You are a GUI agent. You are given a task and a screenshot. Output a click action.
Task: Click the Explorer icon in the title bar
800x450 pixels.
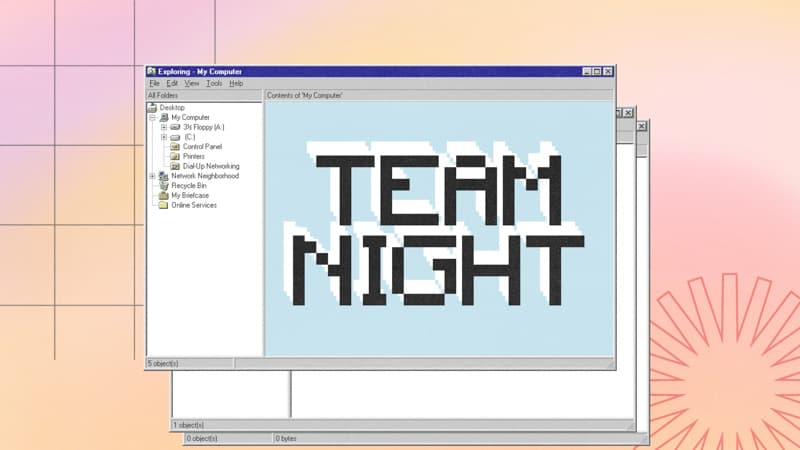click(152, 71)
